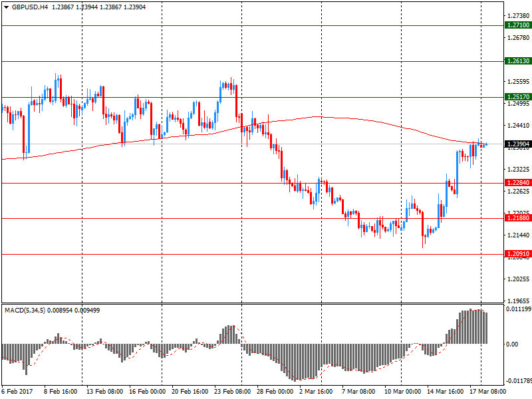Click the price scale value 1.25595

(x=519, y=81)
